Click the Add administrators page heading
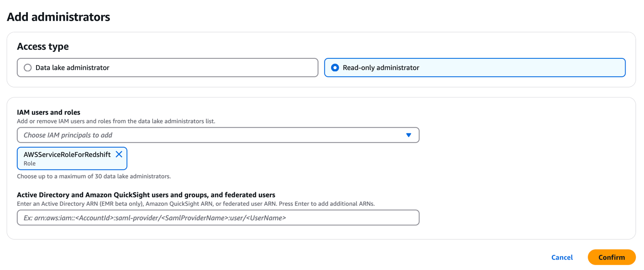 59,17
